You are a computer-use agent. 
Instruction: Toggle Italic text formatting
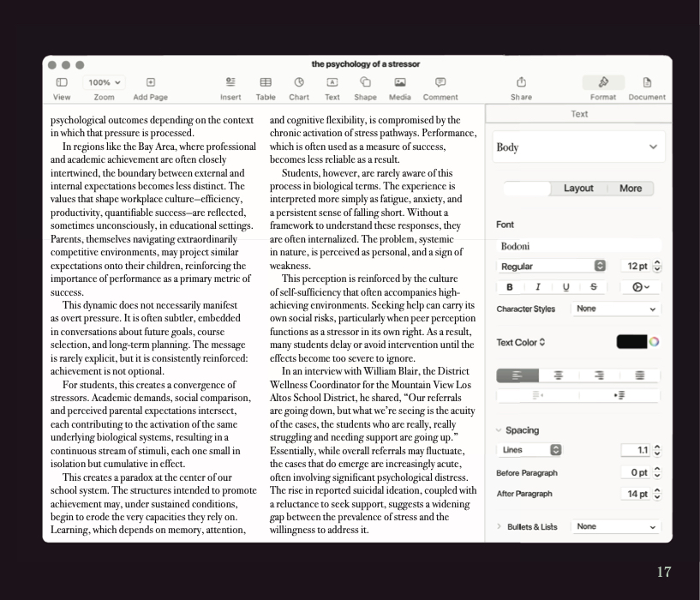point(538,287)
